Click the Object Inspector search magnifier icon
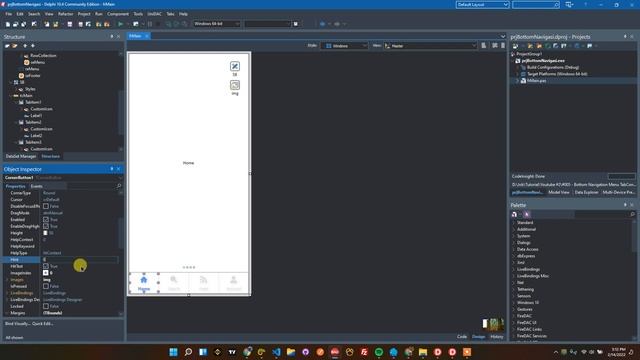This screenshot has width=640, height=360. pos(119,186)
